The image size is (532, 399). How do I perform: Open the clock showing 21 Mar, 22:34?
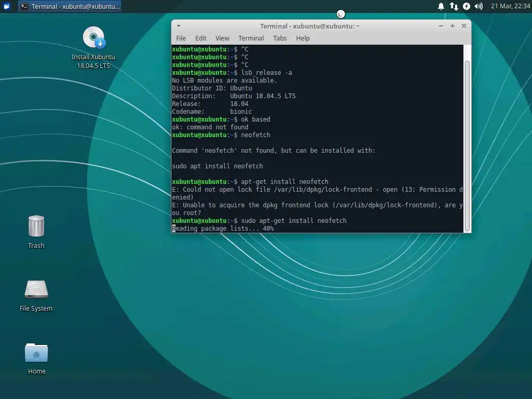tap(510, 6)
